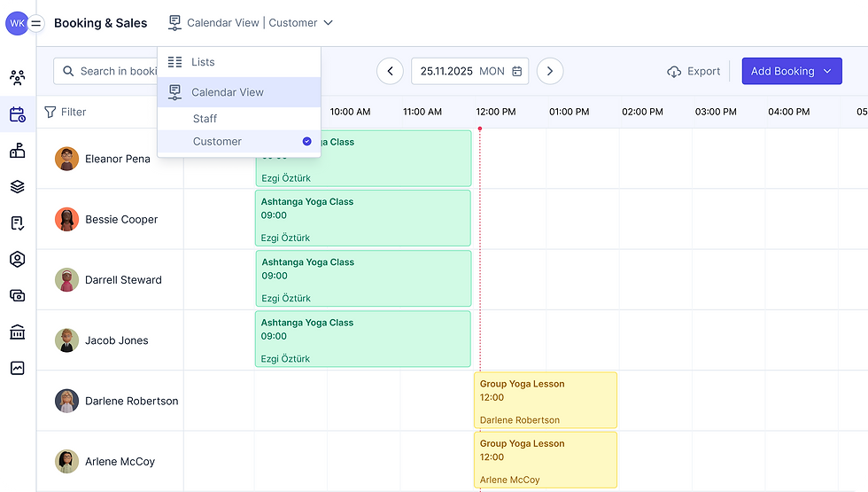Open Darlene Robertson's Group Yoga Lesson booking

click(545, 401)
